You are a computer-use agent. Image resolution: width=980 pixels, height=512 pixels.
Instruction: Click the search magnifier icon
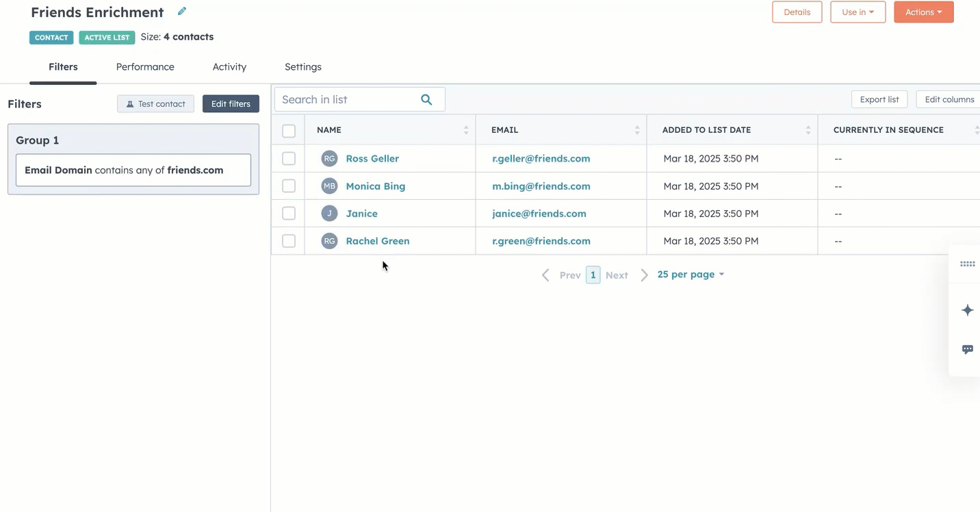coord(426,100)
